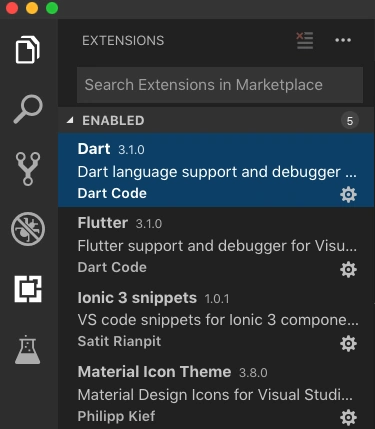
Task: Click Material Design Icons description text
Action: click(x=215, y=395)
